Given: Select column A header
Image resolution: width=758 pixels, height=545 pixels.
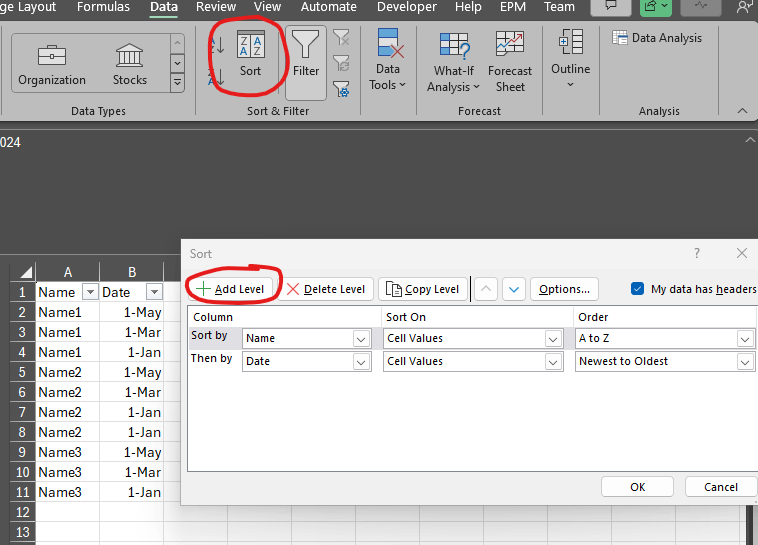Looking at the screenshot, I should [x=68, y=272].
